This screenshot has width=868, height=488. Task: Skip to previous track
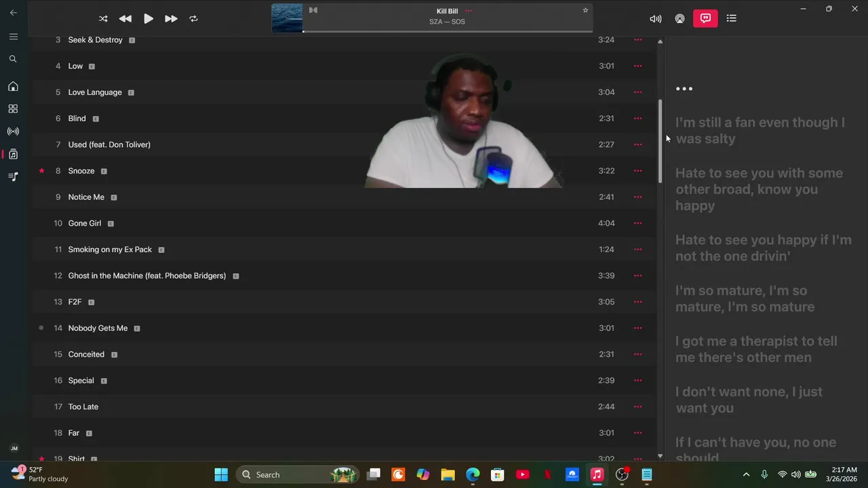click(125, 19)
